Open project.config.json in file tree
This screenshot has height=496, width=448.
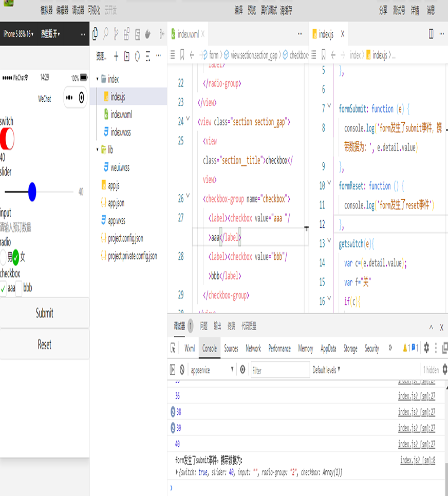click(x=125, y=238)
